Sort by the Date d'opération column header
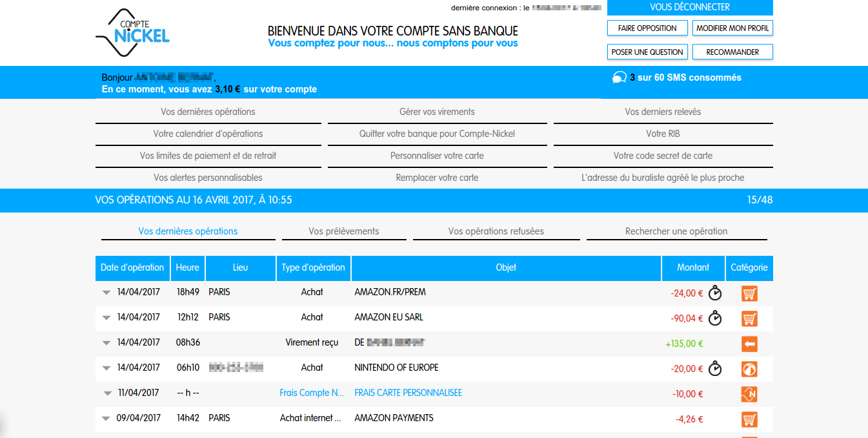Image resolution: width=868 pixels, height=438 pixels. pyautogui.click(x=132, y=267)
